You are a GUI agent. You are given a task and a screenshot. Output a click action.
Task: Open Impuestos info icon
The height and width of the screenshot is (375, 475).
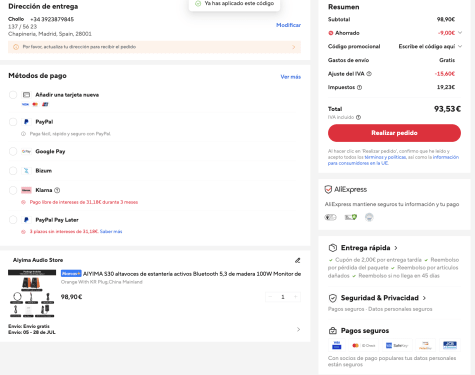pos(359,87)
